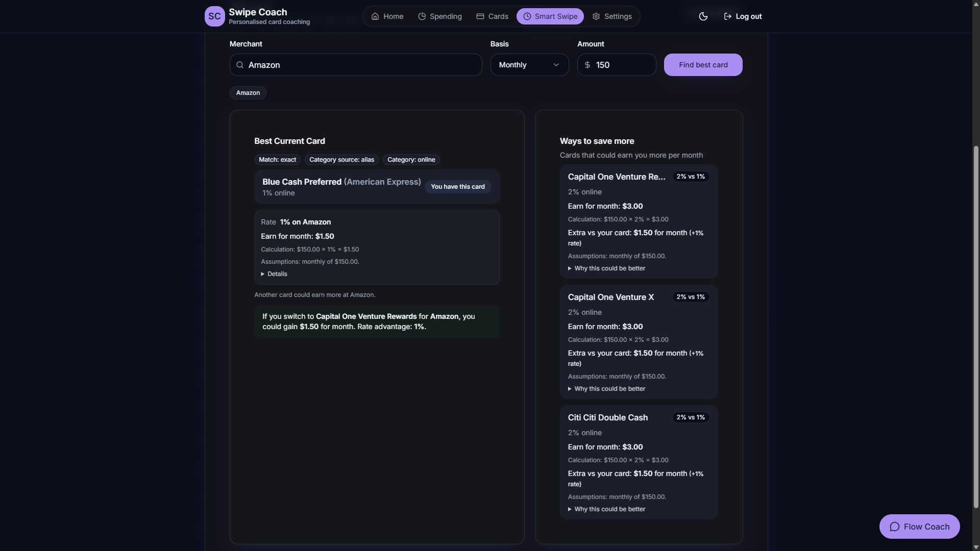Click the Spending pie chart icon
The height and width of the screenshot is (551, 980).
[422, 16]
